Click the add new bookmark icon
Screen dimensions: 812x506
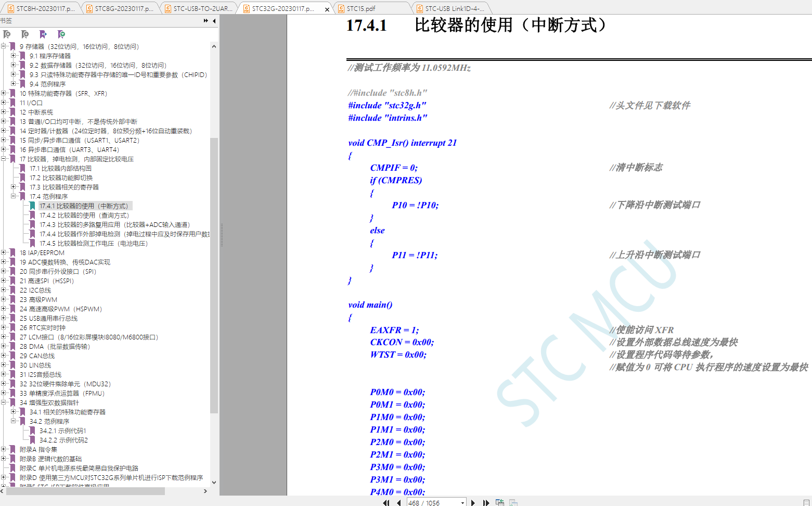[x=25, y=34]
